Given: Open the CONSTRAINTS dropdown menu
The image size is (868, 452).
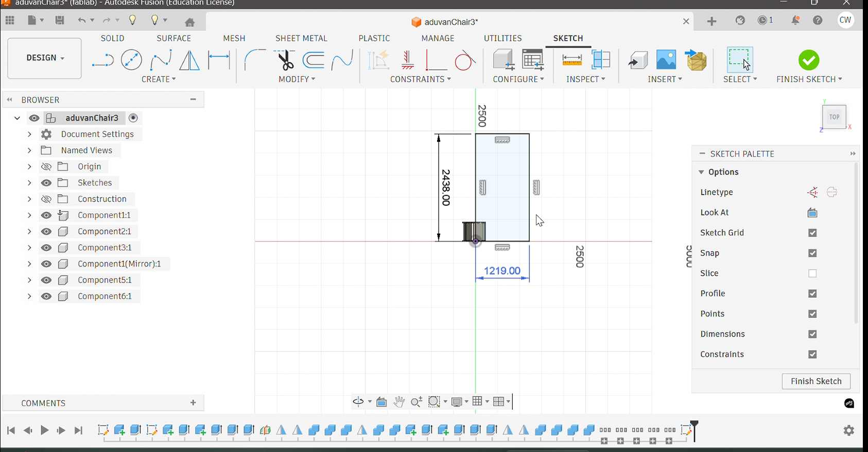Looking at the screenshot, I should coord(421,79).
